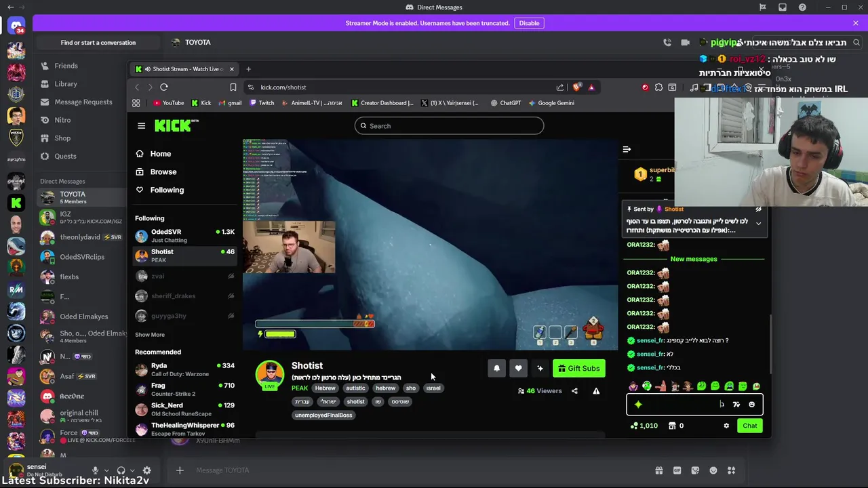
Task: Open recommended channel Sick_Nerd
Action: [x=184, y=409]
